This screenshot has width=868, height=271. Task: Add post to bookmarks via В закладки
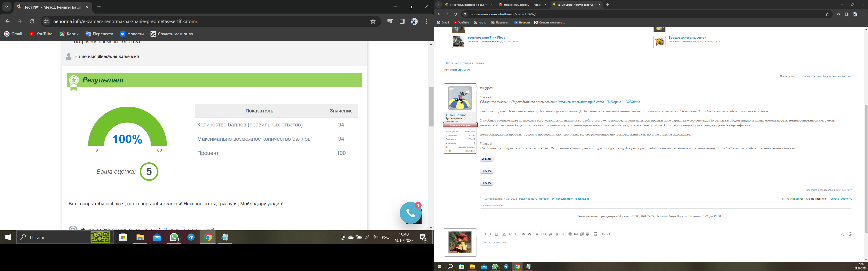(582, 199)
